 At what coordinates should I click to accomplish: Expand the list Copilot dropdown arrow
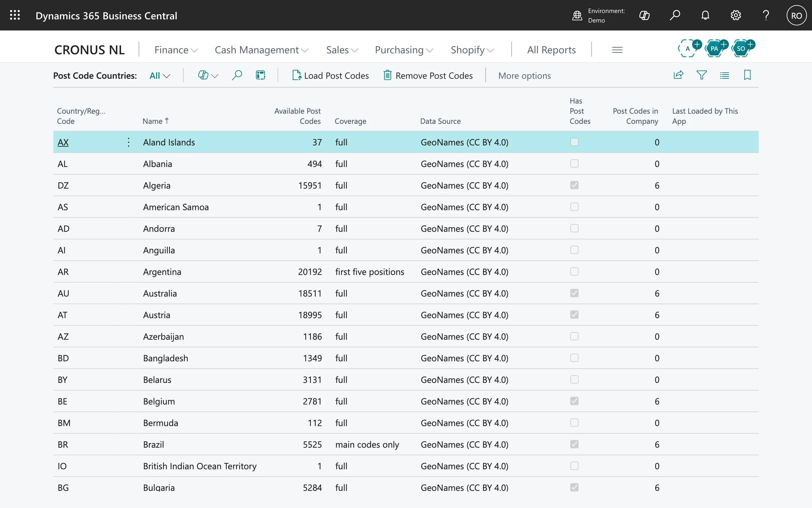click(x=215, y=76)
